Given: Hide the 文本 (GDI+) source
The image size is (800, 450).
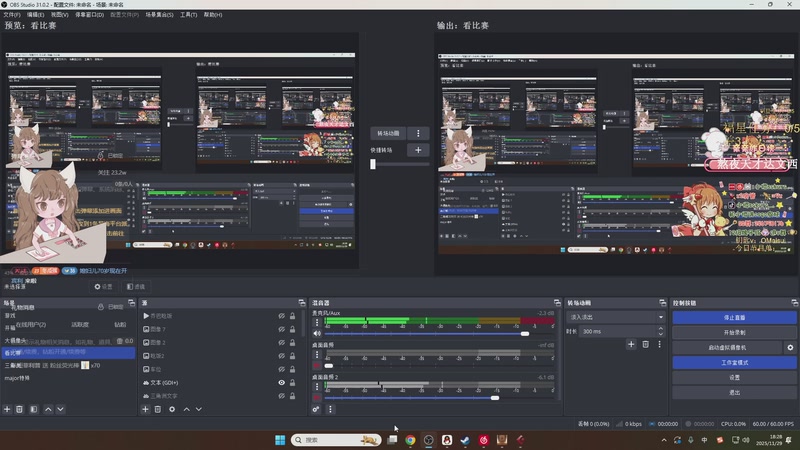Looking at the screenshot, I should point(281,383).
